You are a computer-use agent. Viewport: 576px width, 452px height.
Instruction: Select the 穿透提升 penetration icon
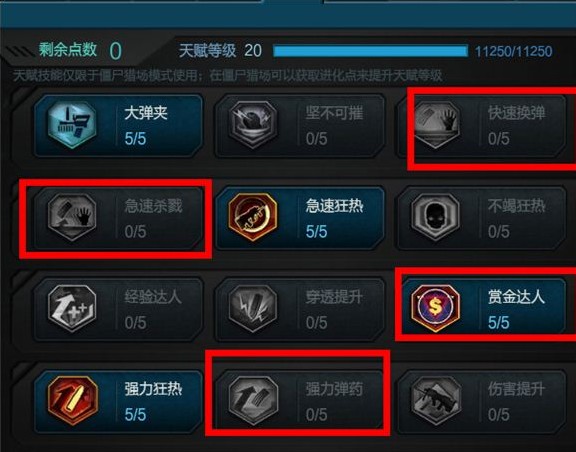click(253, 308)
